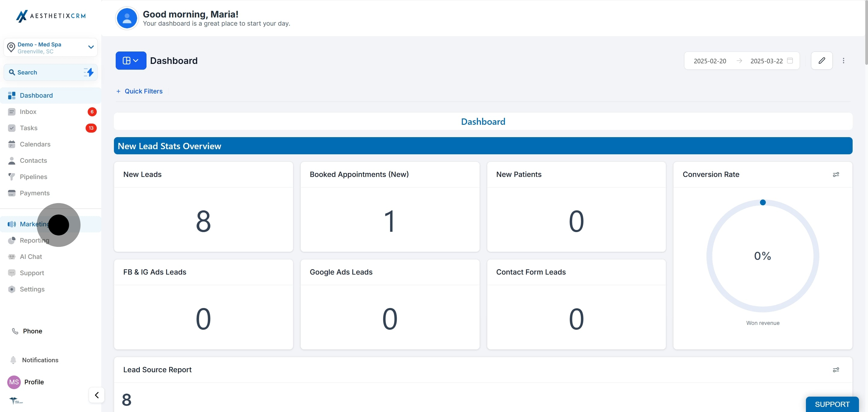The image size is (868, 412).
Task: Click the date range calendar icon
Action: (790, 61)
